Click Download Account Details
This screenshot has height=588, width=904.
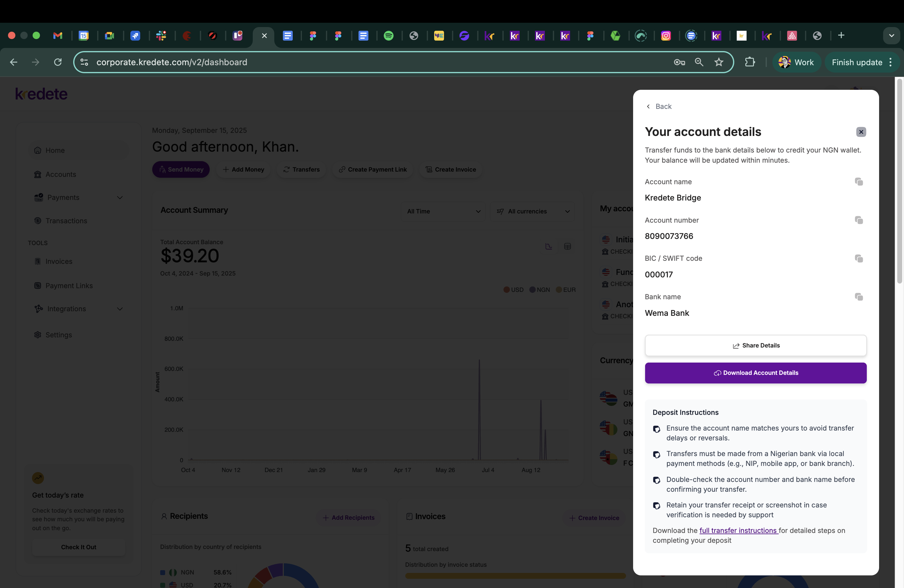(x=756, y=373)
